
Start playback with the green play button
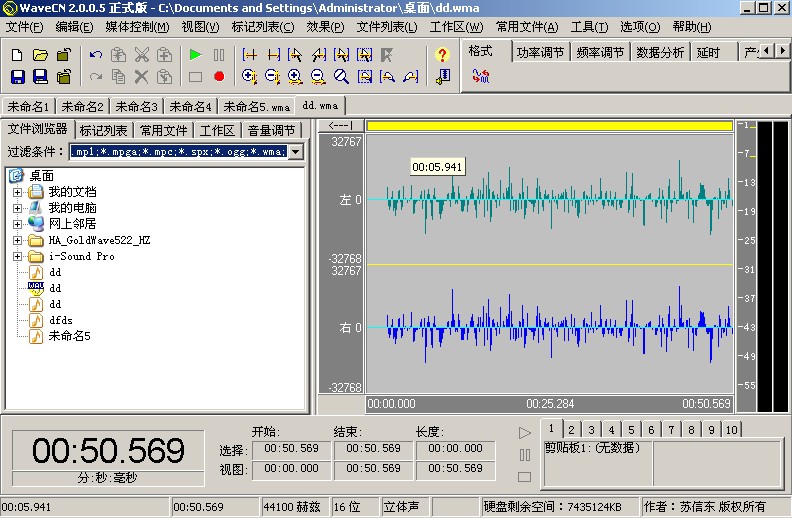click(x=195, y=55)
